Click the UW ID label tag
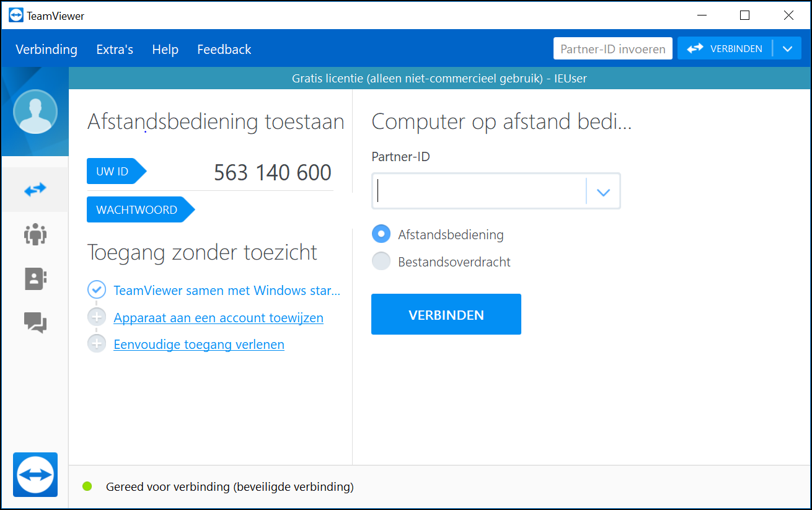This screenshot has height=510, width=812. coord(117,172)
